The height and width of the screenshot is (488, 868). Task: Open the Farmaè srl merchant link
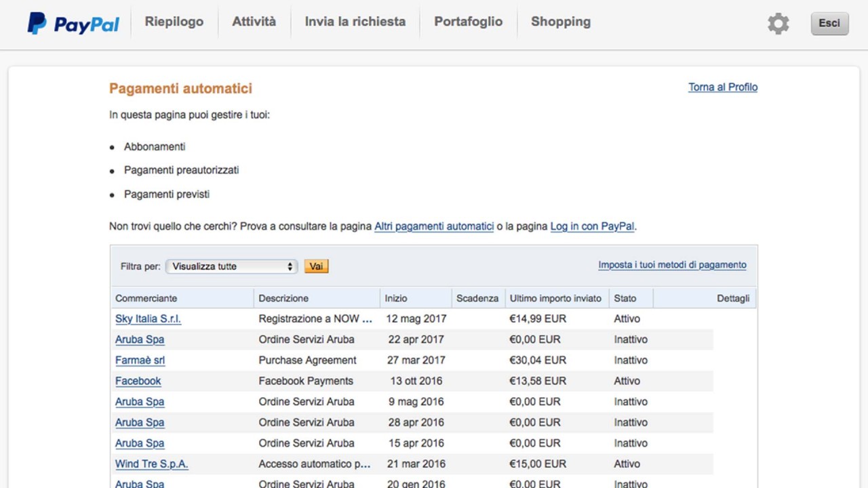pyautogui.click(x=140, y=361)
